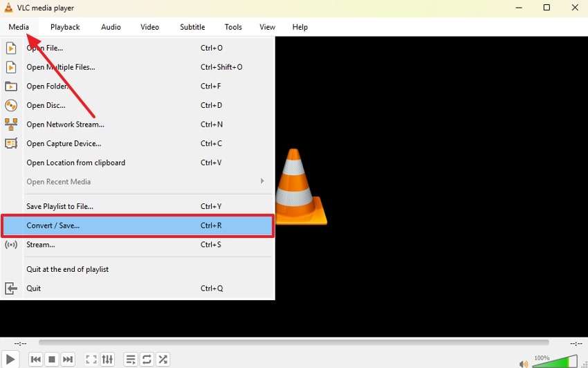Minimize the VLC window
This screenshot has height=368, width=588.
pos(519,8)
